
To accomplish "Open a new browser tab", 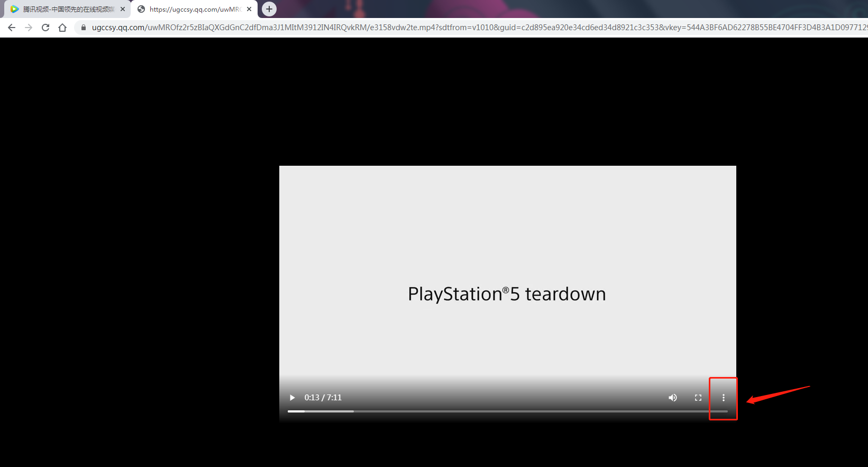I will click(x=269, y=9).
